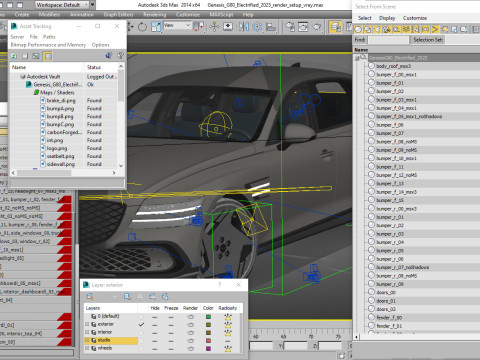The height and width of the screenshot is (360, 480).
Task: Toggle Display Shapes filter in Select From Scene
Action: point(368,30)
